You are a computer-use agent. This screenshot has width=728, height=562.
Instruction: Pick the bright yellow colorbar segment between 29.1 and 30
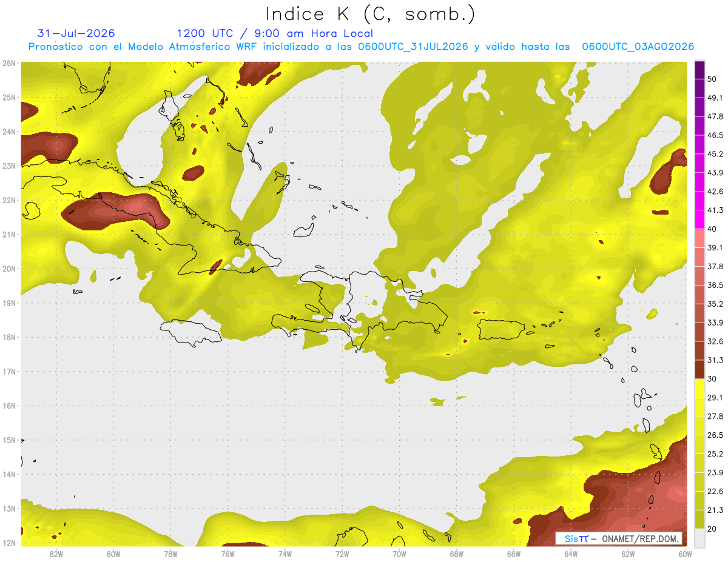[699, 388]
